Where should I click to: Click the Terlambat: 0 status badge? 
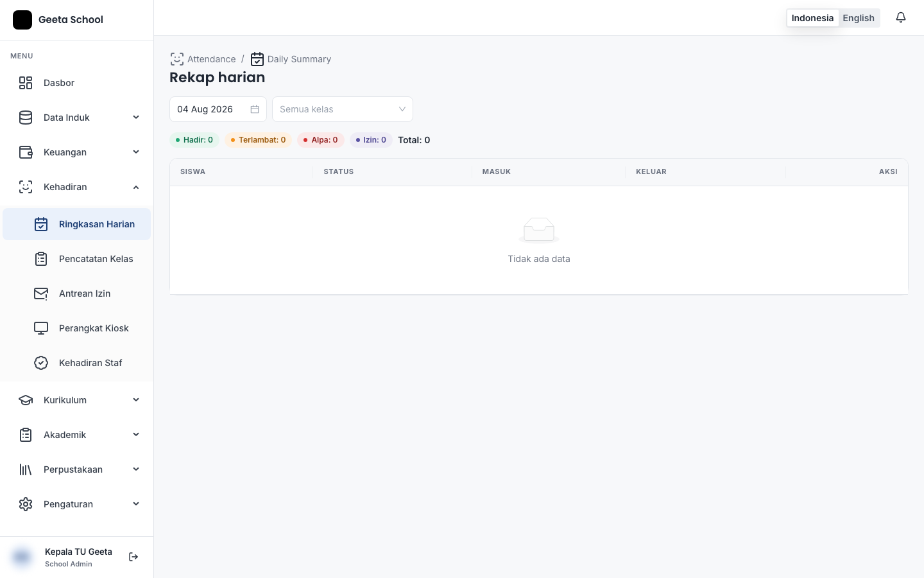(259, 140)
